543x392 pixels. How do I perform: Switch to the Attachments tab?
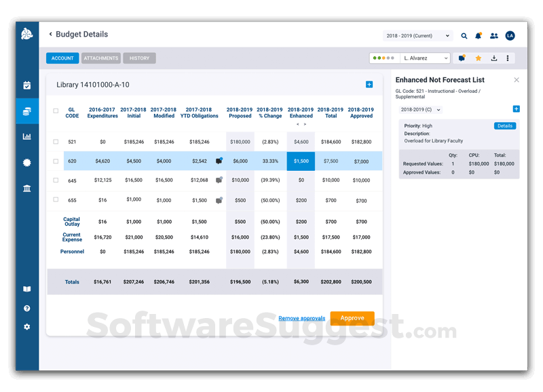pyautogui.click(x=101, y=58)
